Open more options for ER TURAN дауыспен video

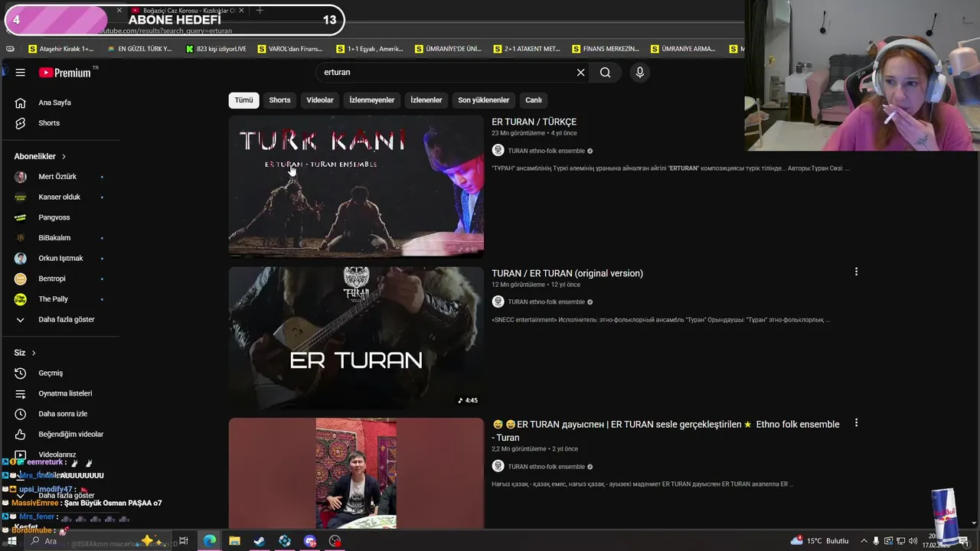coord(856,422)
